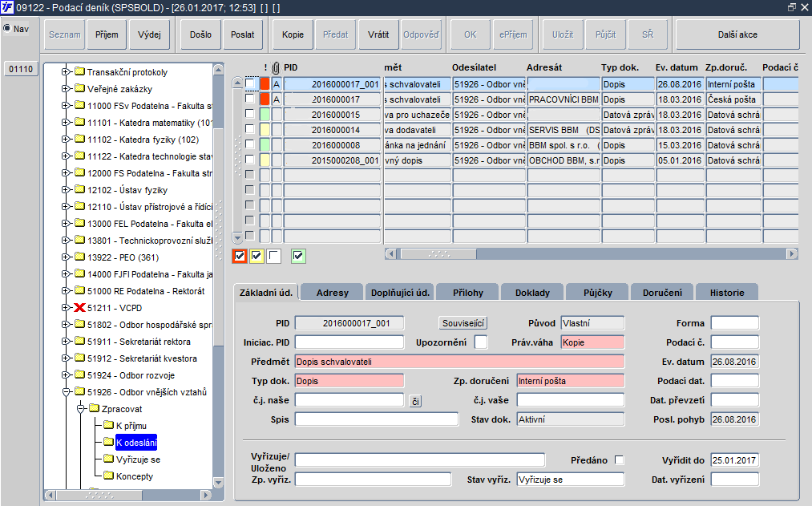Open the Historie tab
This screenshot has height=506, width=812.
(x=726, y=293)
